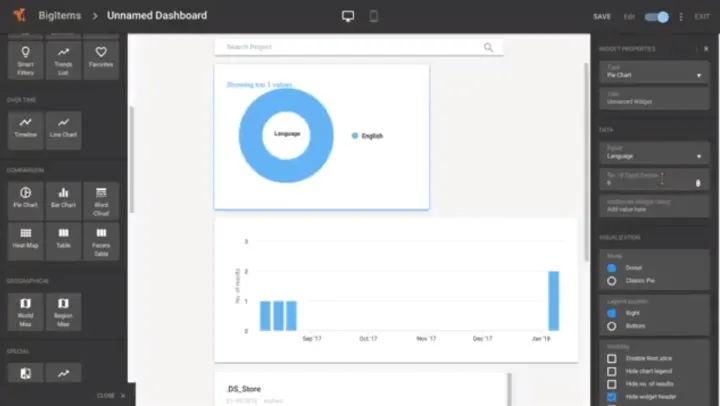Add a Bar Chart widget

(x=63, y=197)
